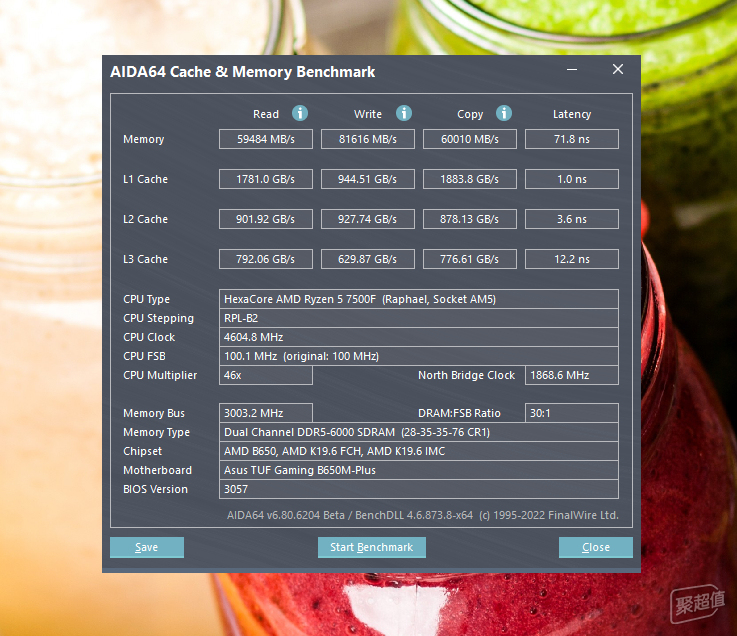737x636 pixels.
Task: Click CPU Type field HexaCore AMD Ryzen
Action: pos(419,299)
